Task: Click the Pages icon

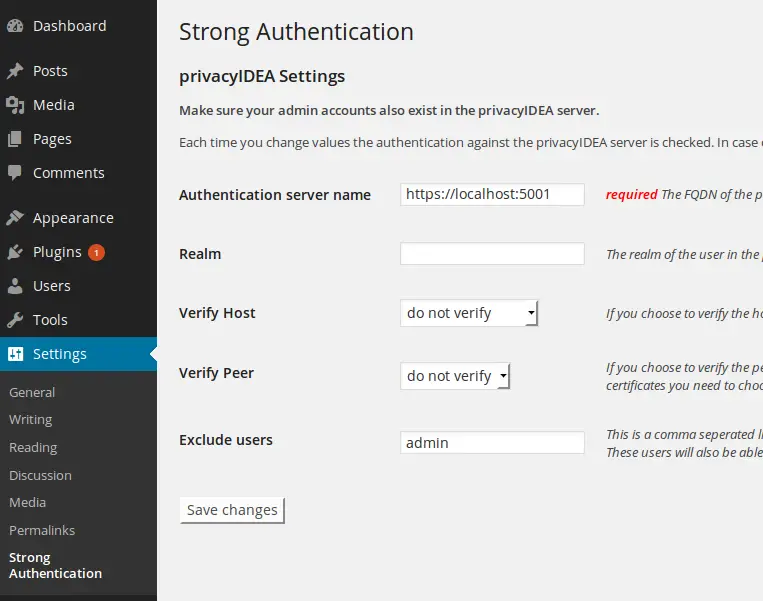Action: click(x=15, y=139)
